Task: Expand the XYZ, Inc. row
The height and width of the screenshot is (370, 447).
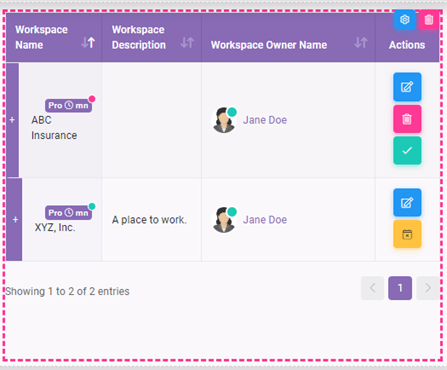Action: point(15,220)
